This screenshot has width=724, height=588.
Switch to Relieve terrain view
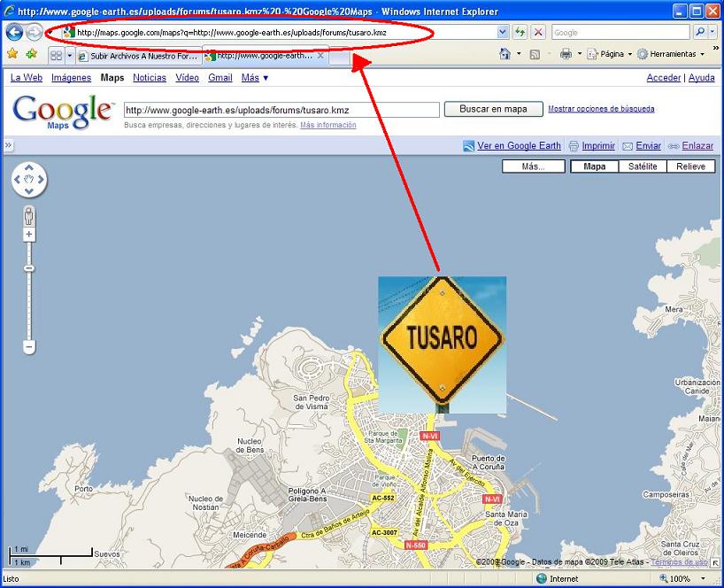[690, 166]
